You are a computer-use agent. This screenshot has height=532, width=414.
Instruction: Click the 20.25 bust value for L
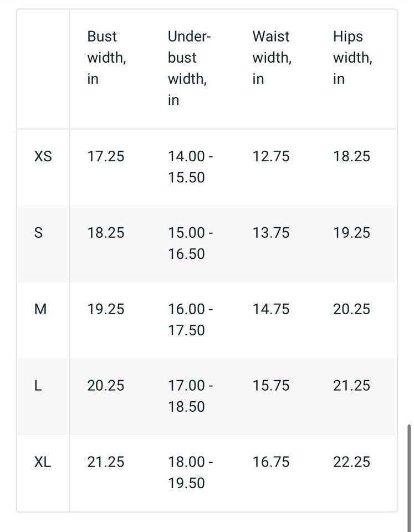(x=106, y=386)
